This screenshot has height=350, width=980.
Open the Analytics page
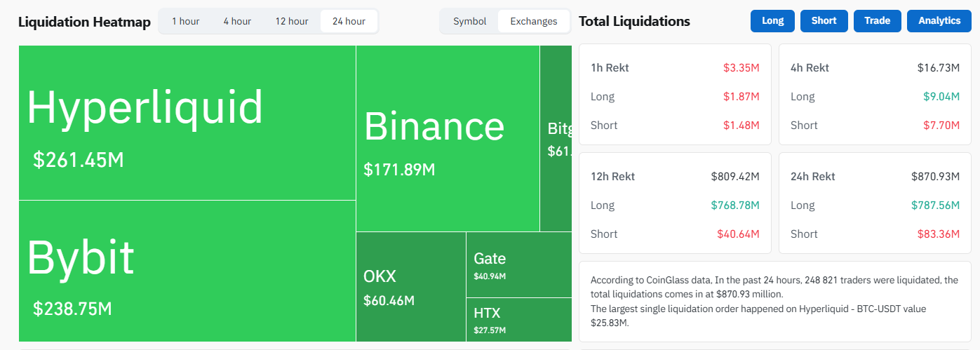click(x=939, y=21)
